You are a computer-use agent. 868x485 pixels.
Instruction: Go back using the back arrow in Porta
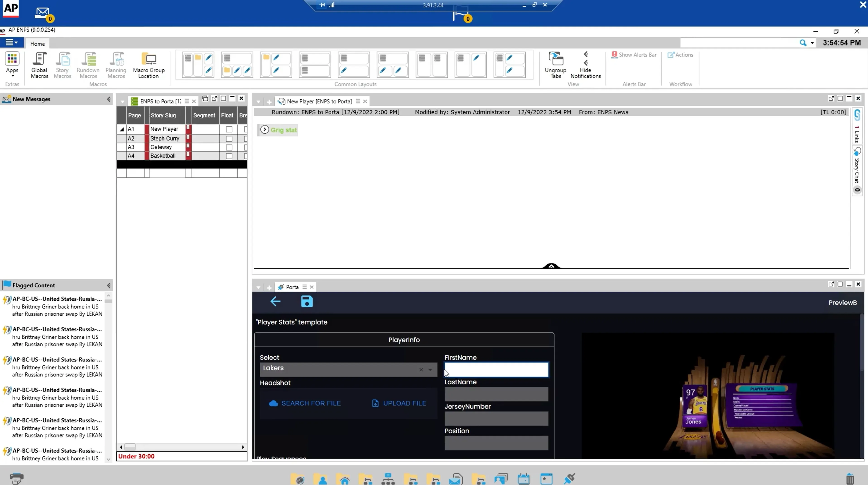click(x=275, y=302)
